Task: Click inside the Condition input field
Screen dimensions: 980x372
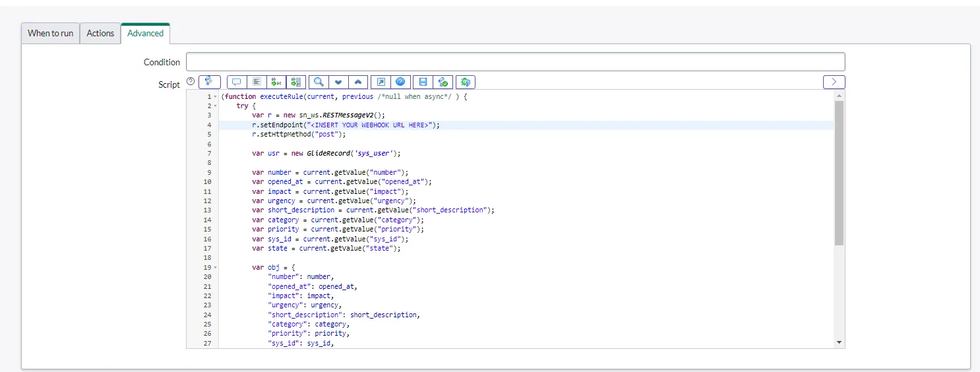Action: pyautogui.click(x=515, y=62)
